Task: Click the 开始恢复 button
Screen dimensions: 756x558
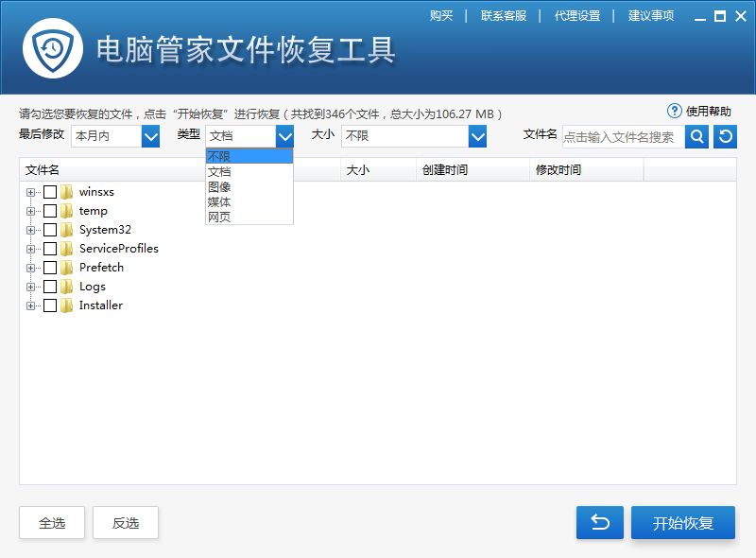Action: tap(682, 522)
